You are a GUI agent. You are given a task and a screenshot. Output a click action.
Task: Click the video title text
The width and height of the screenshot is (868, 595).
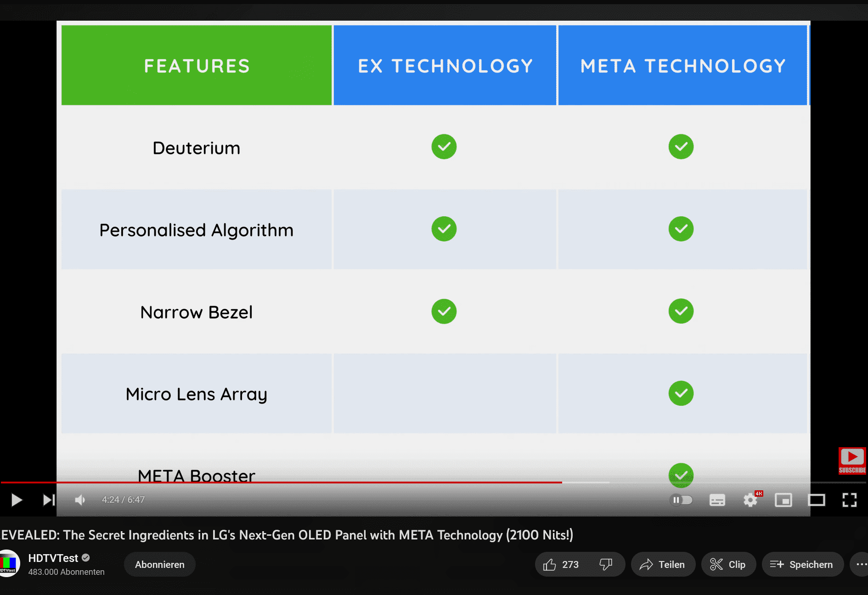(x=287, y=535)
